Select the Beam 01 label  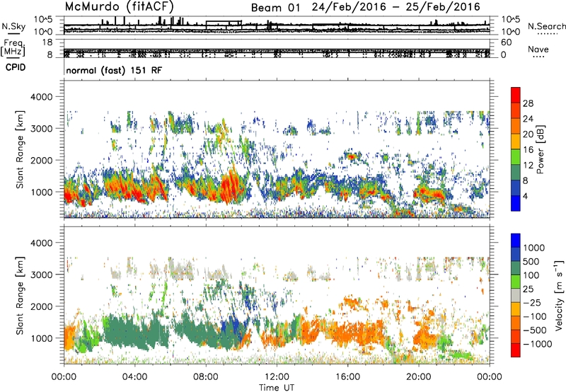coord(275,7)
